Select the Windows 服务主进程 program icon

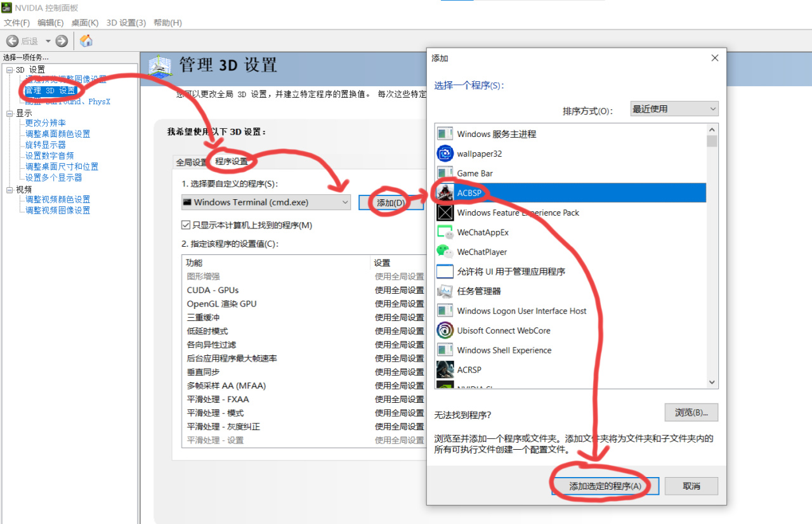[445, 134]
